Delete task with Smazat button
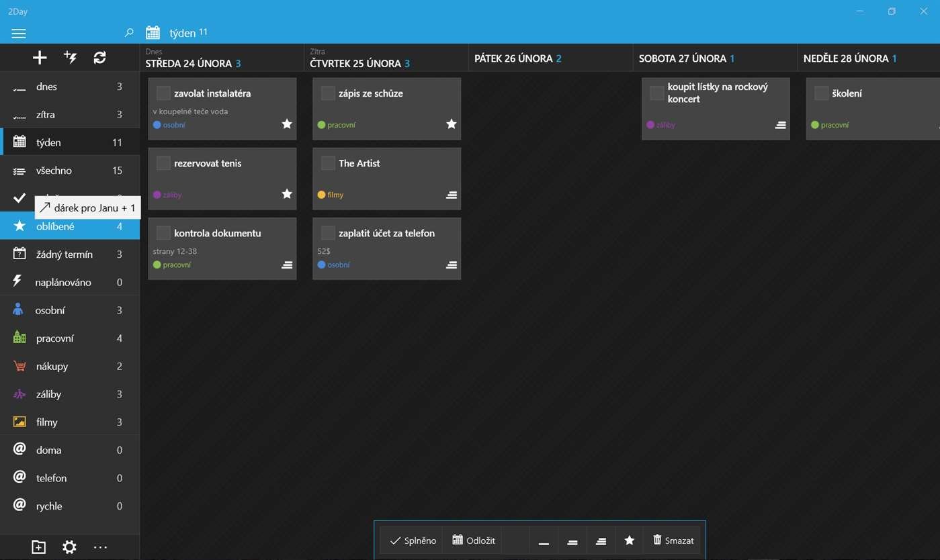The height and width of the screenshot is (560, 940). (673, 541)
